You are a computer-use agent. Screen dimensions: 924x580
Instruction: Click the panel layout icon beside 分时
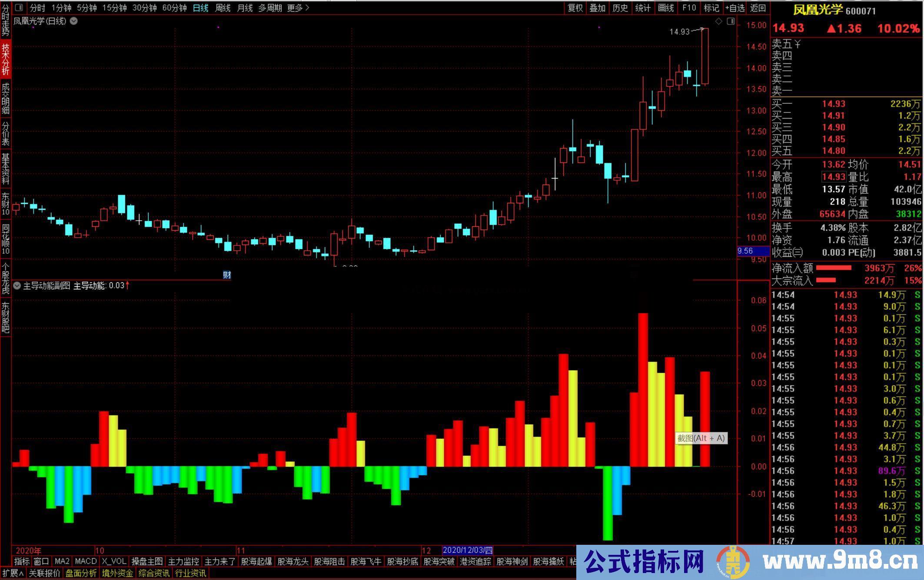(x=19, y=7)
